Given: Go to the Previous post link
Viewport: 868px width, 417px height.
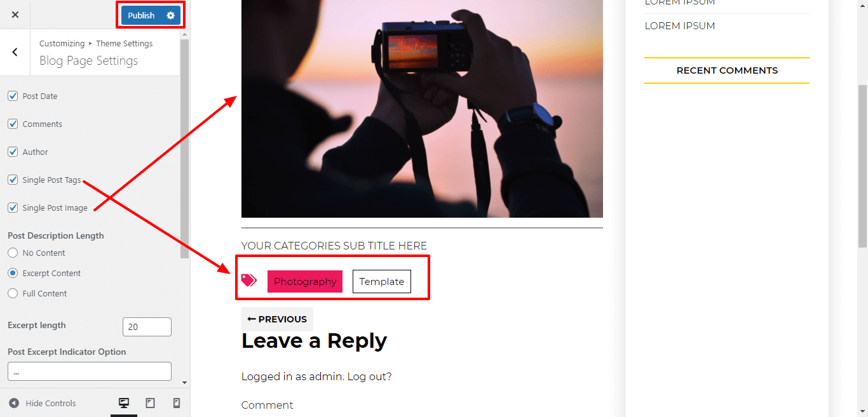Looking at the screenshot, I should click(x=277, y=319).
